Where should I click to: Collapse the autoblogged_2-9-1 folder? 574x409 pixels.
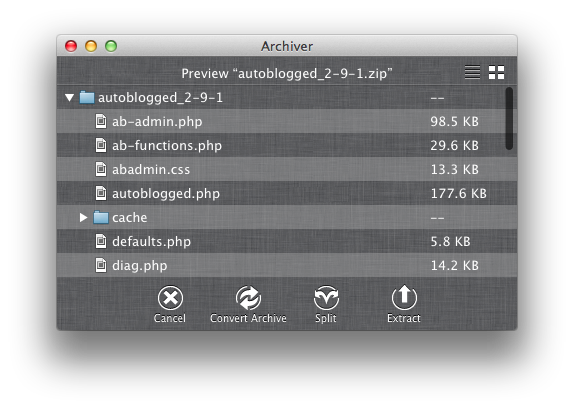(70, 97)
